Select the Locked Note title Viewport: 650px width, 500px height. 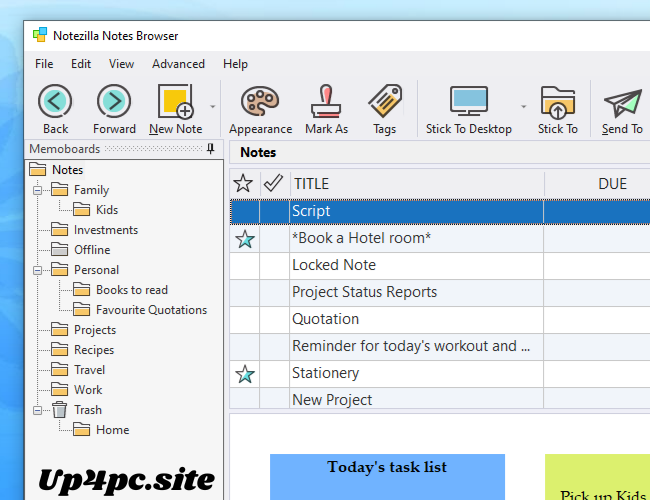[x=334, y=265]
